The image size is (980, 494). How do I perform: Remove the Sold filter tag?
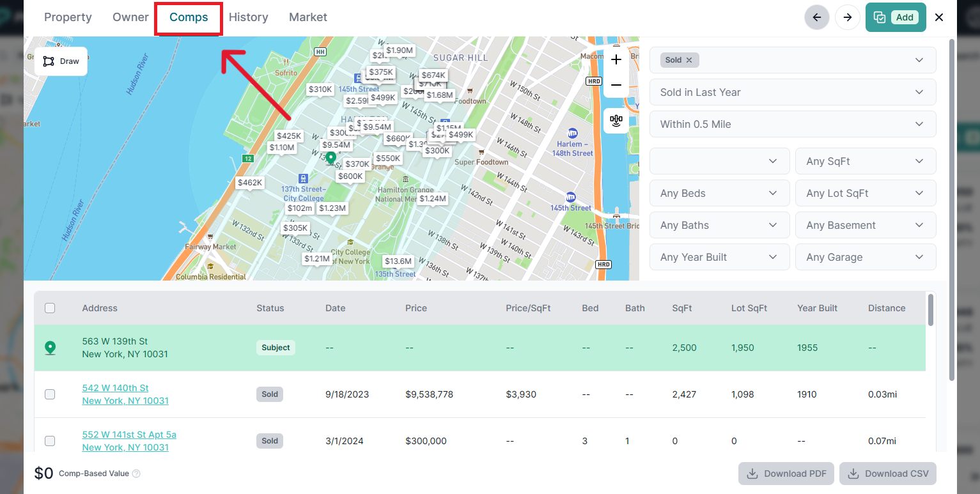[689, 60]
